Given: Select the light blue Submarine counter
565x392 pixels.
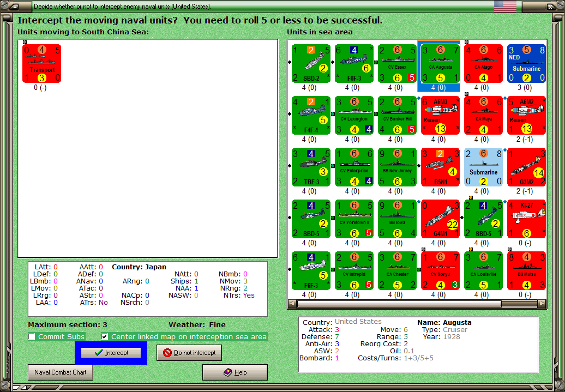Looking at the screenshot, I should point(484,167).
